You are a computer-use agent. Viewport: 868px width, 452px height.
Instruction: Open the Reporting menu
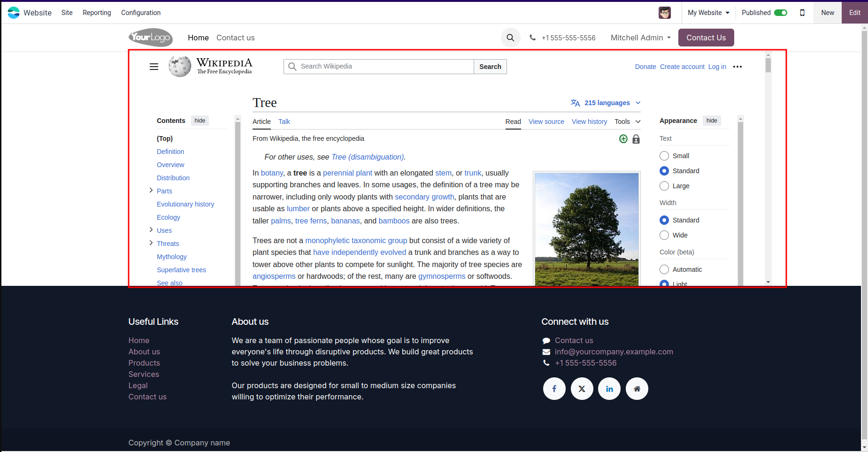[97, 13]
